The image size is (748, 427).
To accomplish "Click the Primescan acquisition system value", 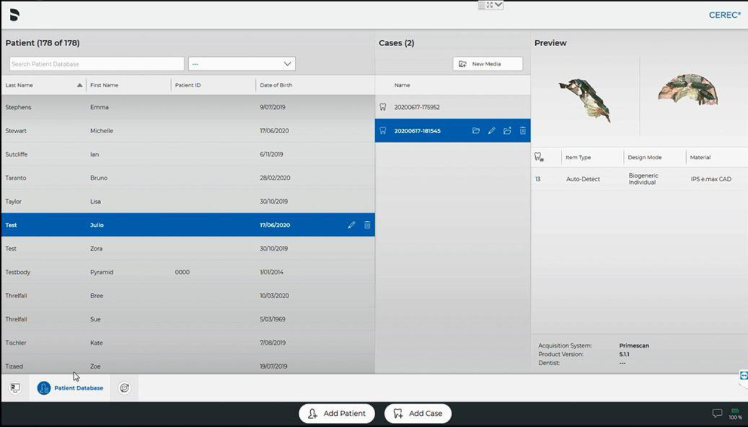I will [x=634, y=345].
